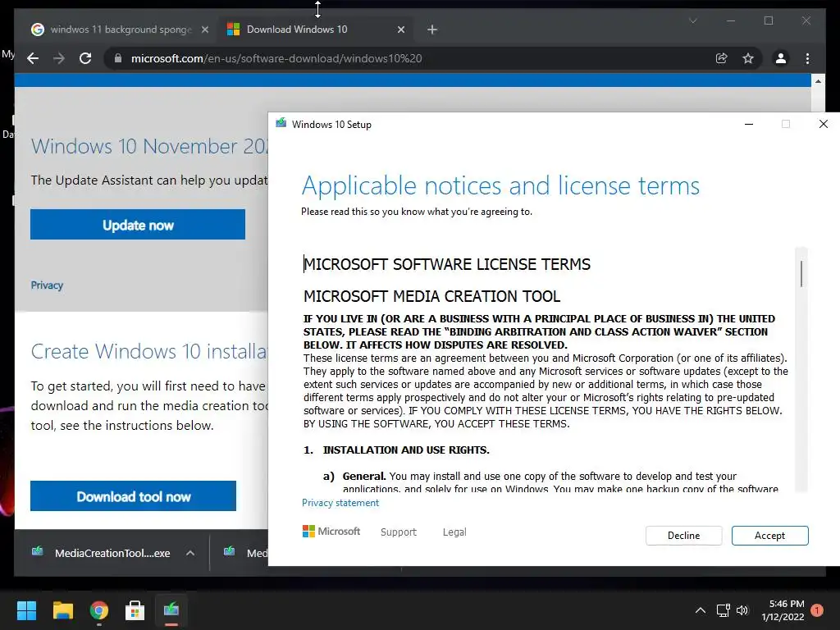The image size is (840, 630).
Task: Click the Windows 10 Setup title icon
Action: [x=281, y=123]
